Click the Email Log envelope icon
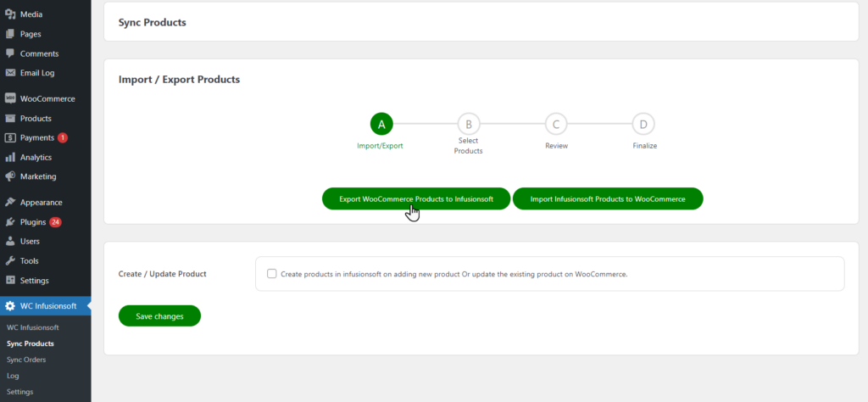 pyautogui.click(x=10, y=73)
